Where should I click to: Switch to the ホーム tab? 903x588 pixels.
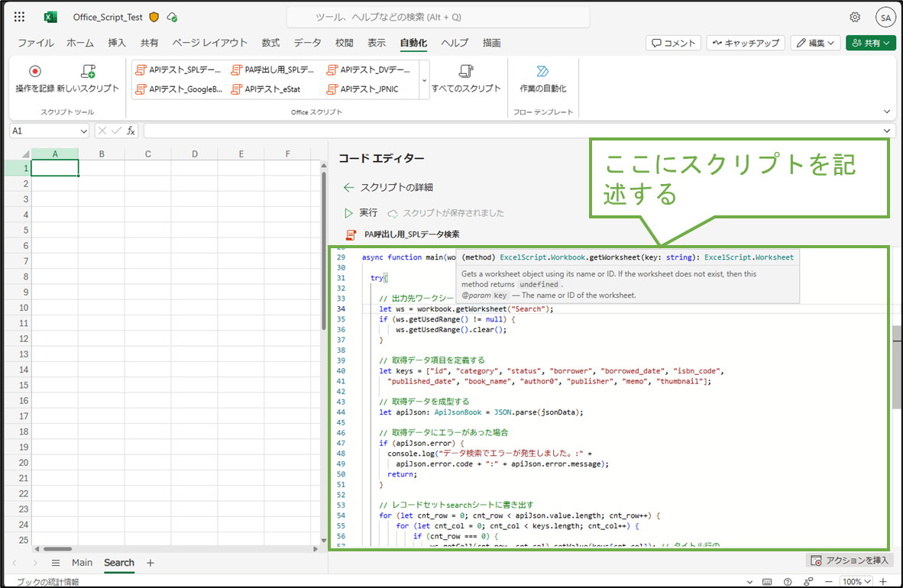(80, 44)
